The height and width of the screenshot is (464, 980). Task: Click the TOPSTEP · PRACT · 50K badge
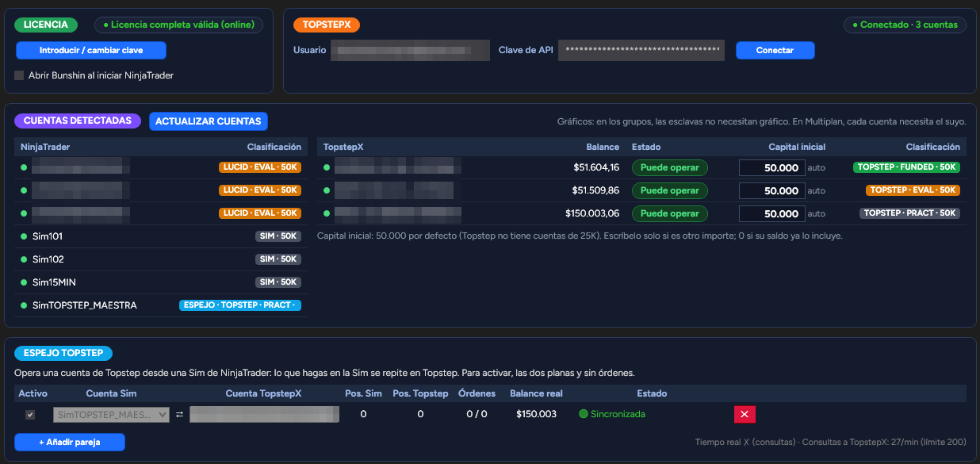(909, 213)
